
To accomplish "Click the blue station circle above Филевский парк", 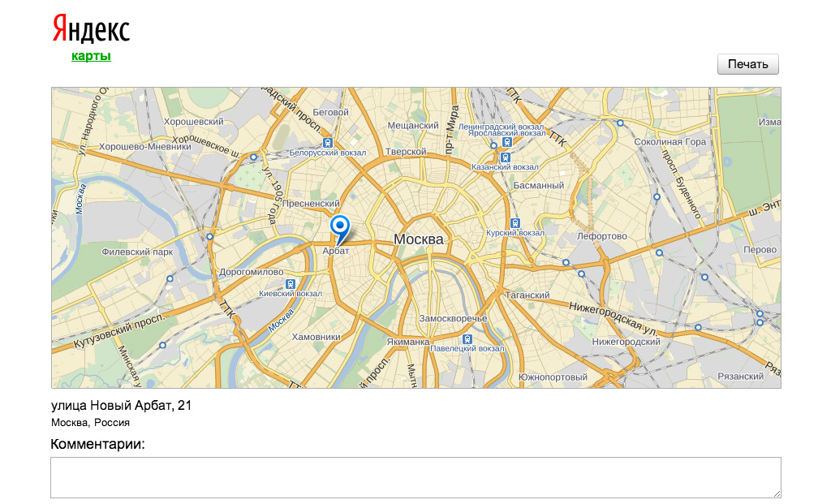I will point(210,237).
